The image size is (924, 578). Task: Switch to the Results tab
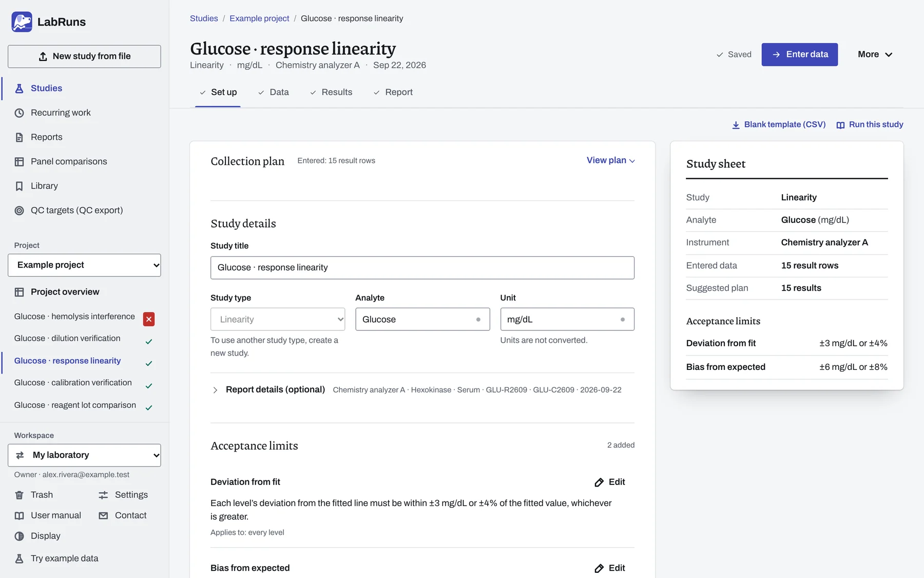[331, 92]
